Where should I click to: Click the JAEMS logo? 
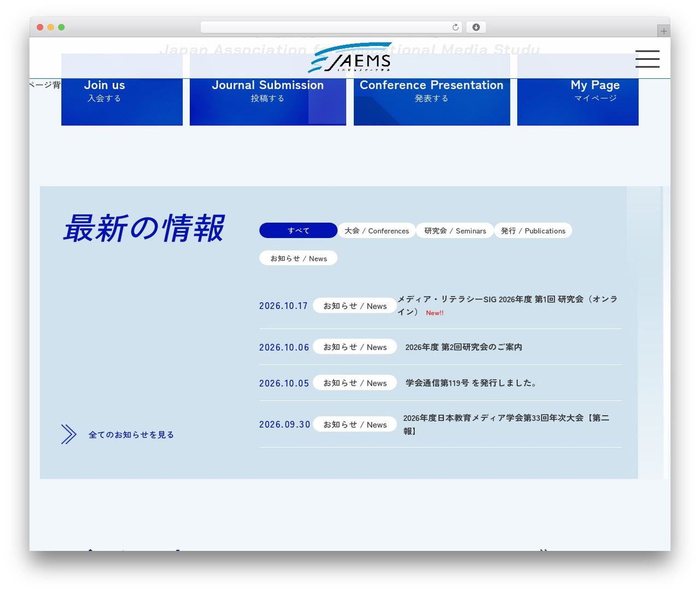tap(350, 57)
